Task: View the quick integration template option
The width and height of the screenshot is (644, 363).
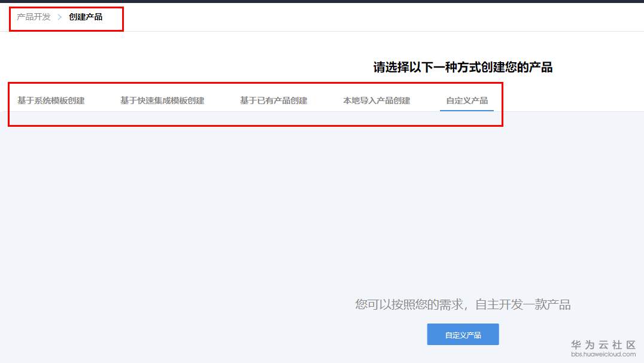Action: [x=162, y=100]
